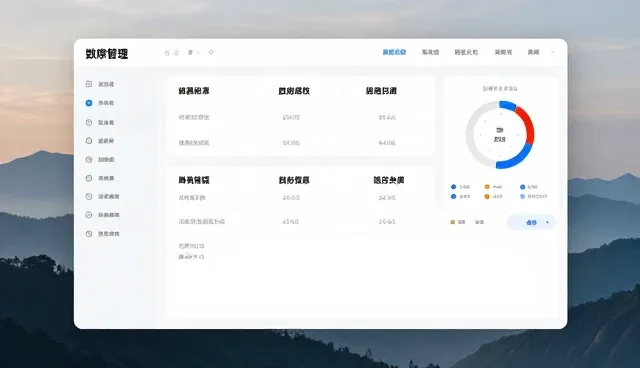Click the bold application title in the header
The height and width of the screenshot is (368, 640).
click(107, 53)
